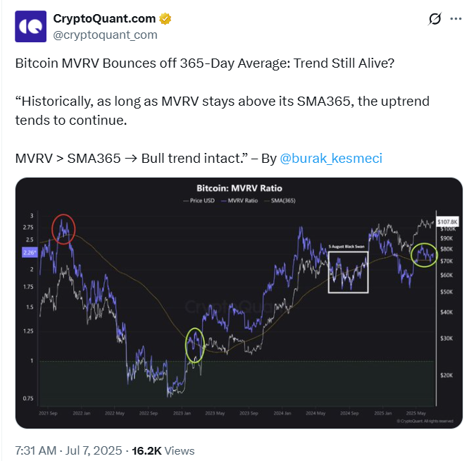
Task: Click the Bitcoin: MVRV Ratio chart title
Action: coord(239,188)
